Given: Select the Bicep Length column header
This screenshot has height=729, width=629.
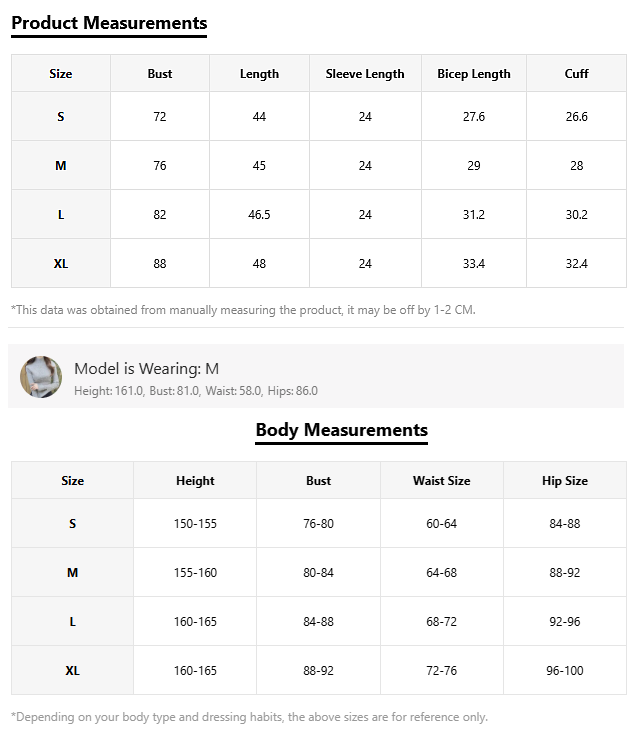Looking at the screenshot, I should (x=474, y=74).
